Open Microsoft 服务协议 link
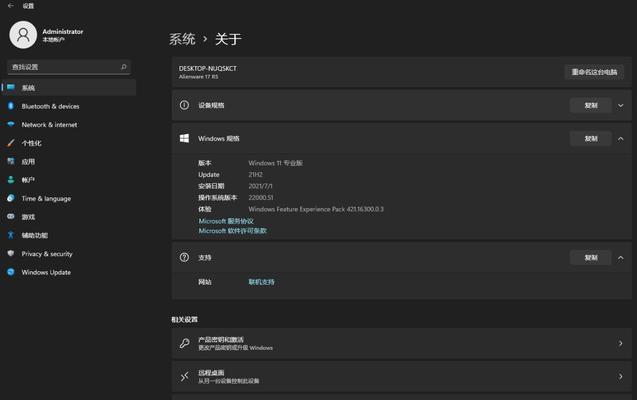 click(226, 221)
